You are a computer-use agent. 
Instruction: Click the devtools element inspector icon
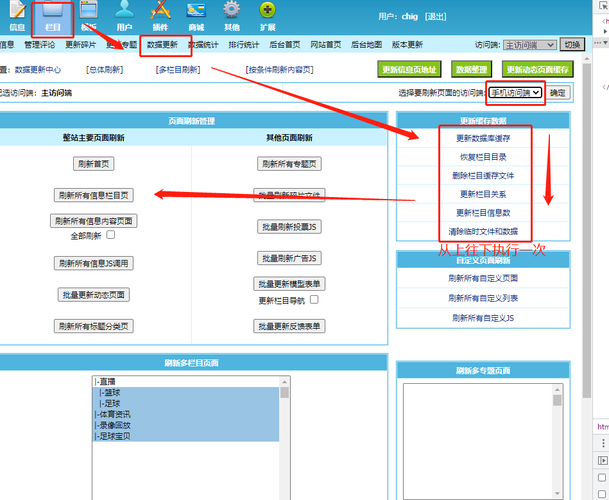604,5
